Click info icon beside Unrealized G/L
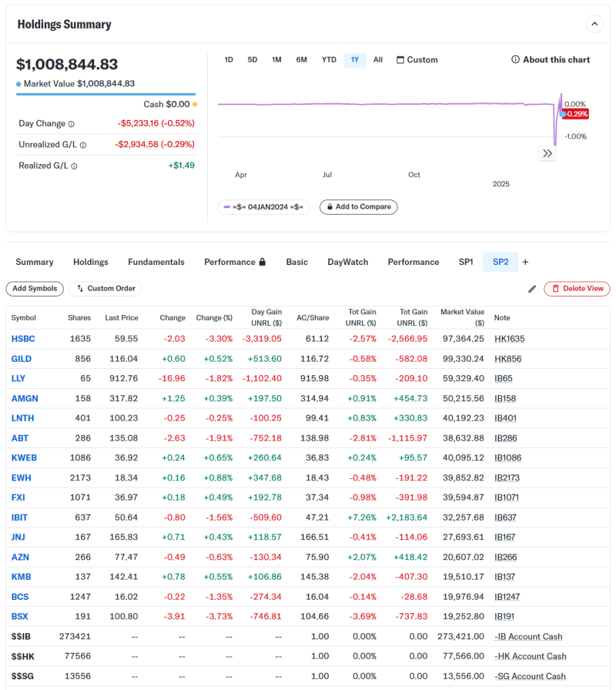This screenshot has width=616, height=690. pyautogui.click(x=83, y=145)
